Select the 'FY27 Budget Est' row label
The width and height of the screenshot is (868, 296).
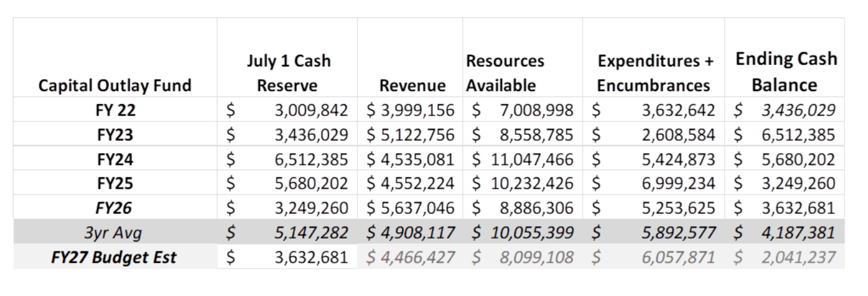pyautogui.click(x=115, y=258)
